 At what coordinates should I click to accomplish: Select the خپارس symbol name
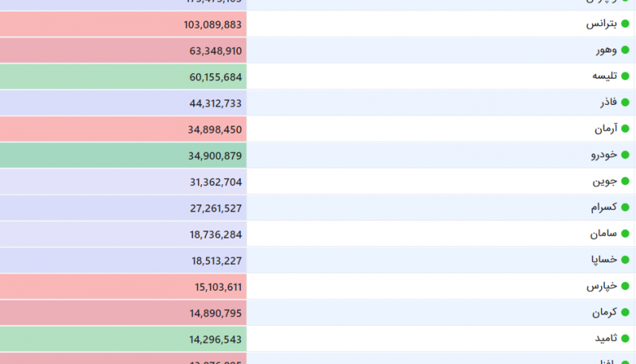point(602,286)
